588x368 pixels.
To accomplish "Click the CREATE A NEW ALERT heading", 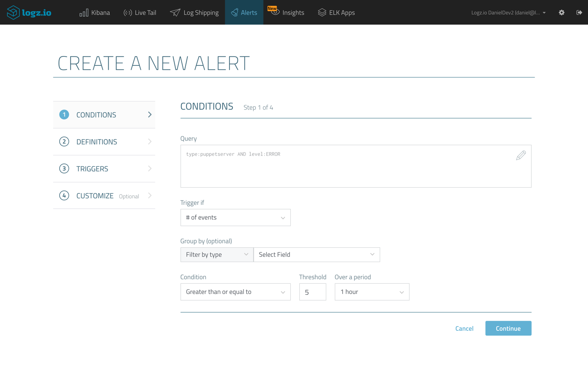I will 154,63.
